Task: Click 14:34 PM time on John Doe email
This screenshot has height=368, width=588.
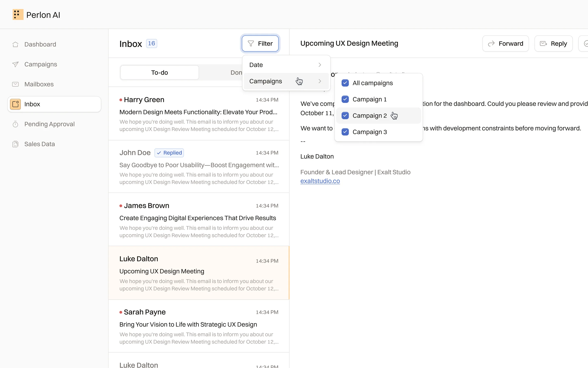Action: coord(267,153)
